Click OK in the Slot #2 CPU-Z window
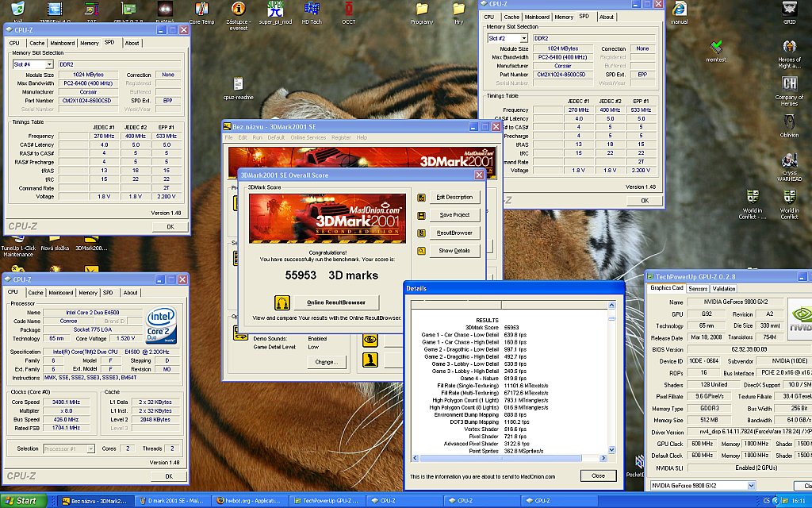This screenshot has height=508, width=812. click(x=644, y=201)
